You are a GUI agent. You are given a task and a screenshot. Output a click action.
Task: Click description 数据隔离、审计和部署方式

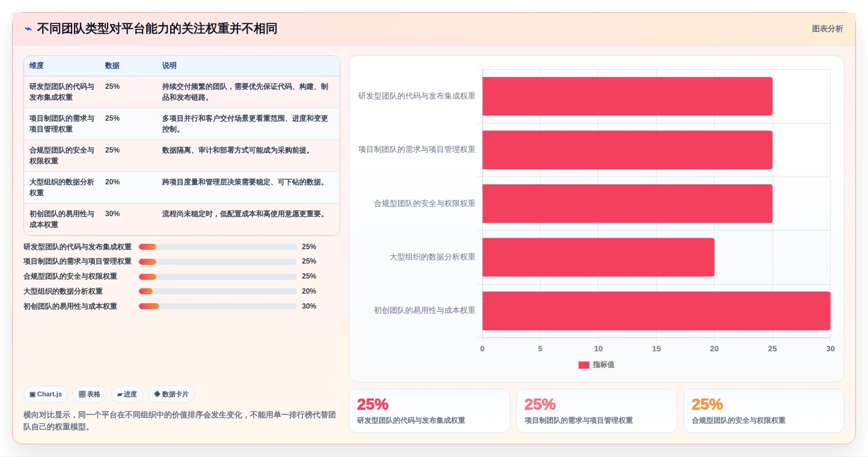[x=237, y=150]
